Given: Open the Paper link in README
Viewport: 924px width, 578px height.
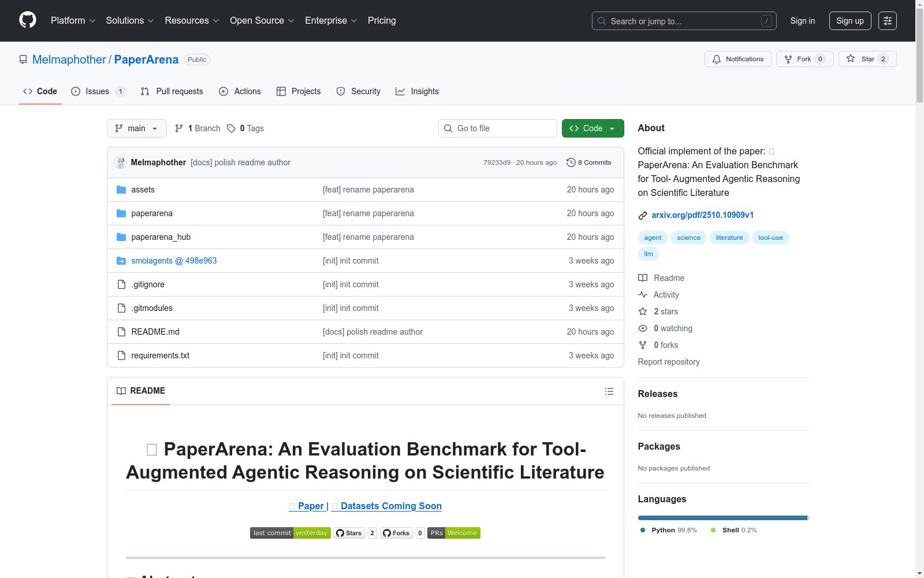Looking at the screenshot, I should 306,506.
